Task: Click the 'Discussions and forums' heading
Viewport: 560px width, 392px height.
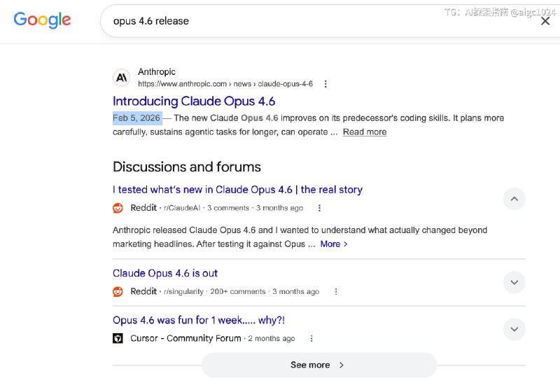Action: 187,167
